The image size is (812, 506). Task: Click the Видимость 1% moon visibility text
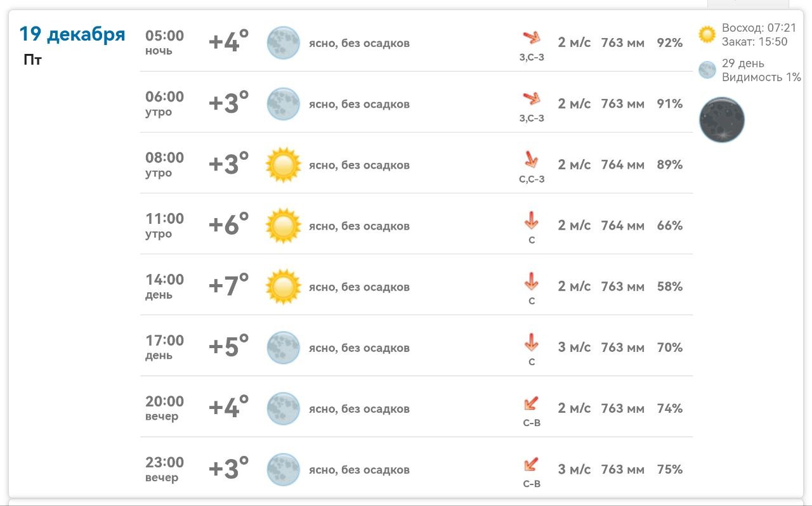click(x=761, y=77)
